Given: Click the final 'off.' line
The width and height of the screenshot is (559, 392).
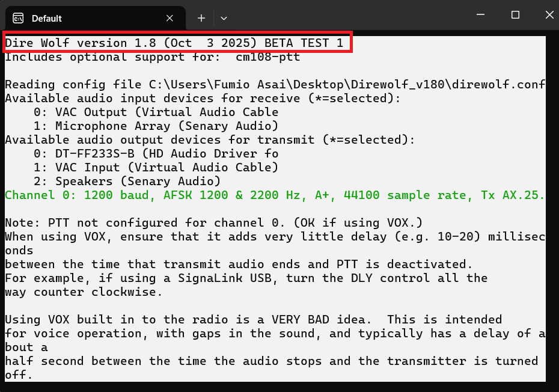Looking at the screenshot, I should [19, 375].
